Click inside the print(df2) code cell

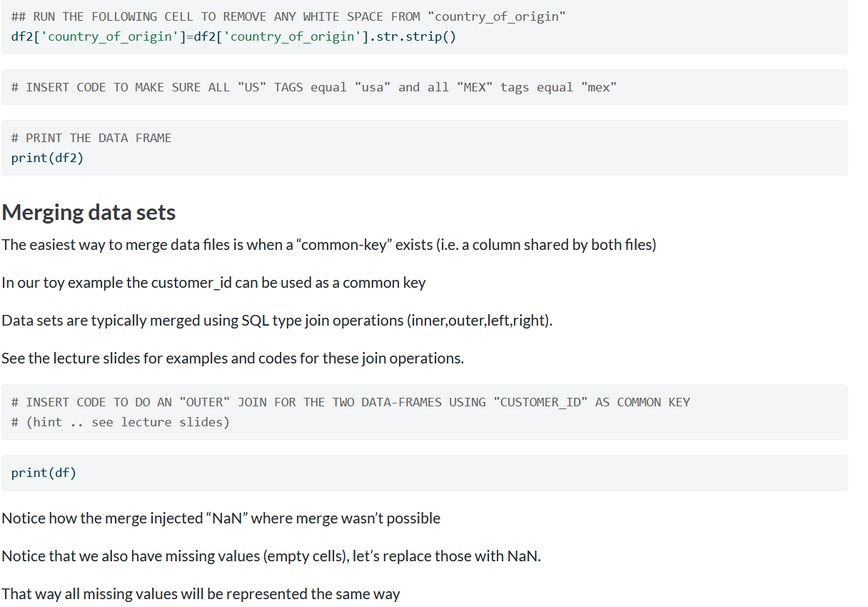pos(48,157)
